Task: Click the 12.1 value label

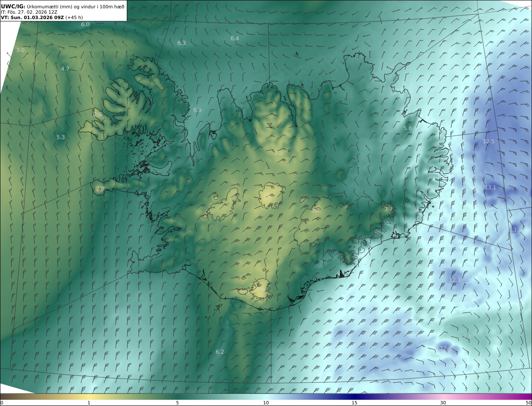Action: (456, 280)
